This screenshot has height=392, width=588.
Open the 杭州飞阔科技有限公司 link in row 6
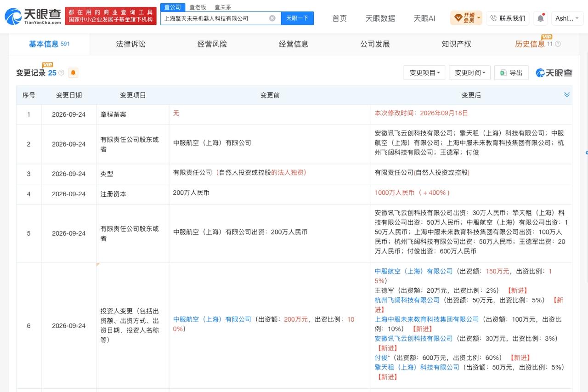point(407,300)
